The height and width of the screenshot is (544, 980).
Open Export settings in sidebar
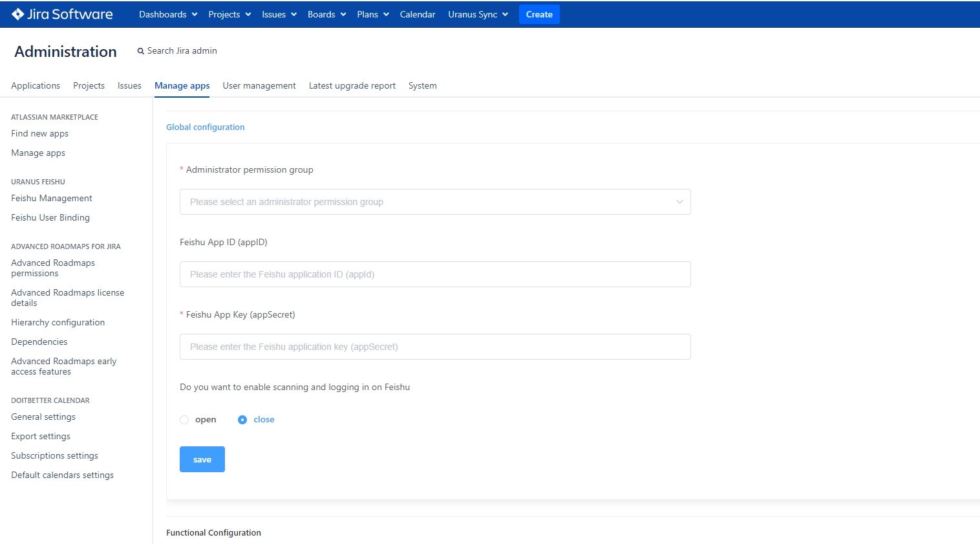click(x=41, y=436)
